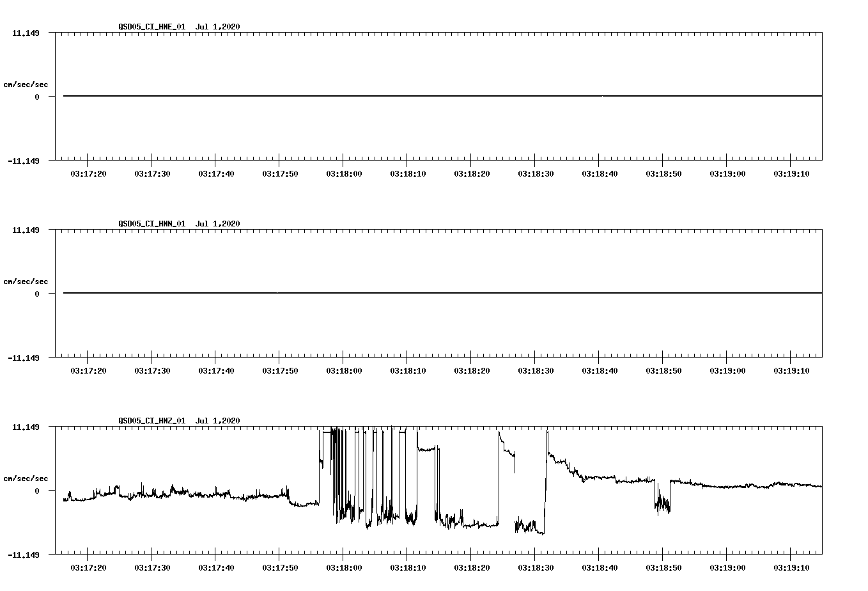This screenshot has height=591, width=868.
Task: Click the 03:18:30 time label under HNE plot
Action: 536,174
